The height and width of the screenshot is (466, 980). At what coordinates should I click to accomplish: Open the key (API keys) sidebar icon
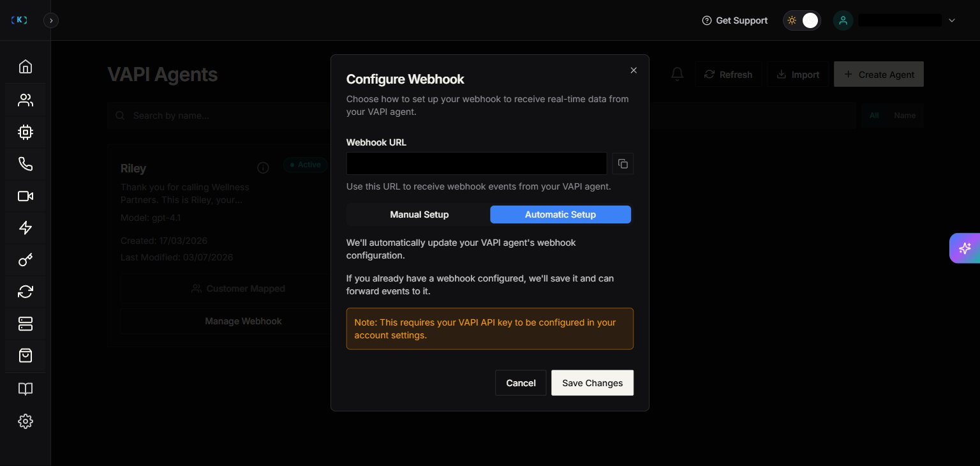[26, 260]
